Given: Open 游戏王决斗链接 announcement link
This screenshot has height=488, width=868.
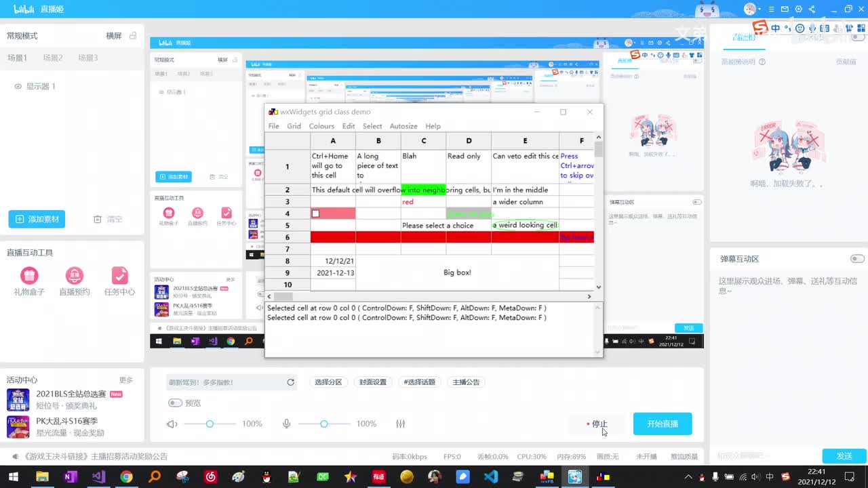Looking at the screenshot, I should point(96,456).
